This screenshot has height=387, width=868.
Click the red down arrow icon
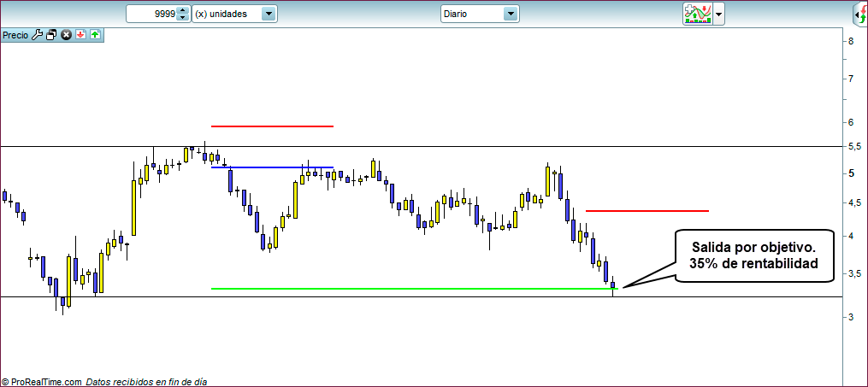[80, 35]
